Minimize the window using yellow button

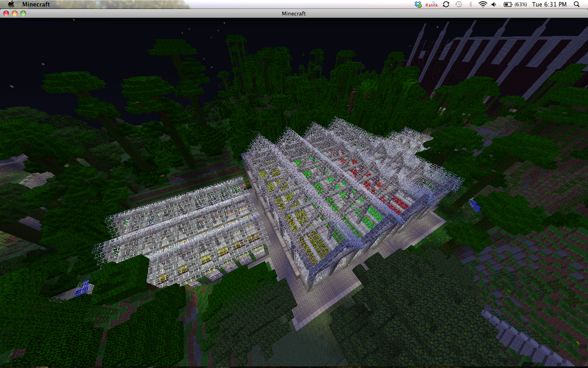pos(15,13)
